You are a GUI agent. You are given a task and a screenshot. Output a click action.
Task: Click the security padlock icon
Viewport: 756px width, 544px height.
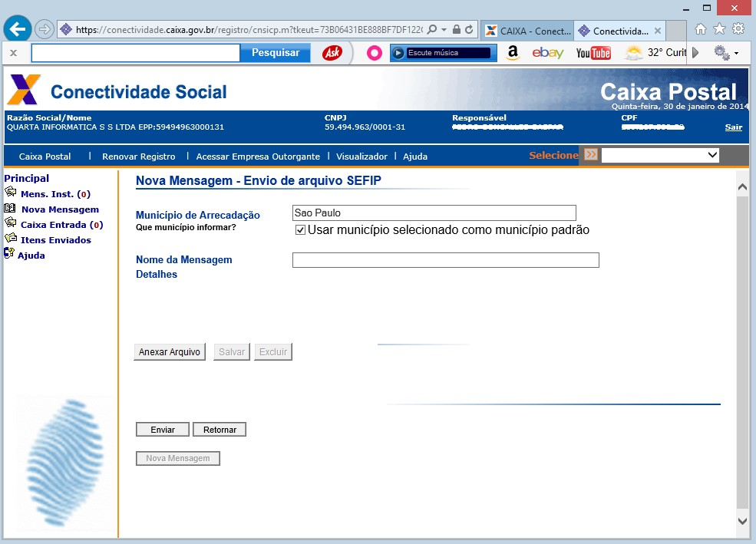coord(457,29)
